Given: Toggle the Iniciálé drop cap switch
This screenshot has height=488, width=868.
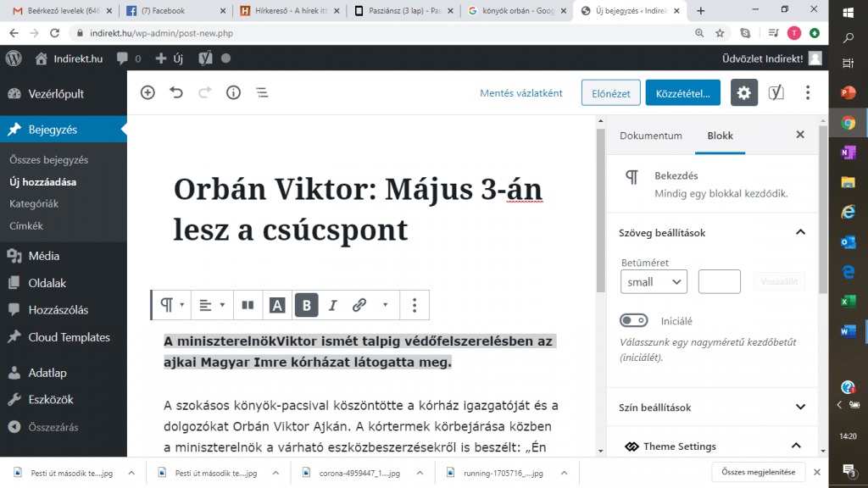Looking at the screenshot, I should [x=634, y=321].
